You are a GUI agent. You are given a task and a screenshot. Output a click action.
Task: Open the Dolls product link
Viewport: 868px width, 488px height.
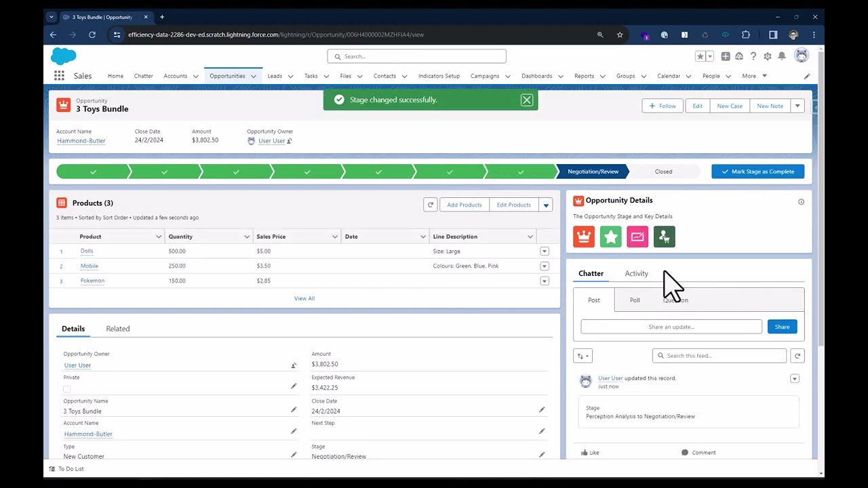click(x=87, y=251)
